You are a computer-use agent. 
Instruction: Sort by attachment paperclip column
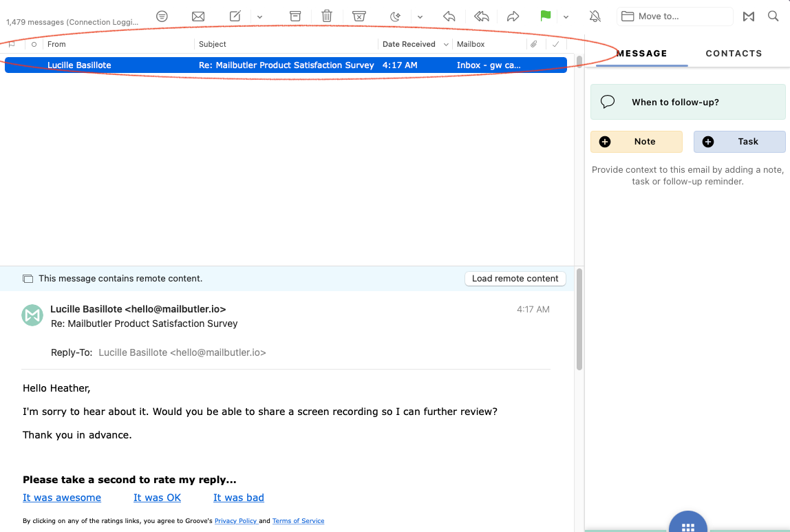533,44
